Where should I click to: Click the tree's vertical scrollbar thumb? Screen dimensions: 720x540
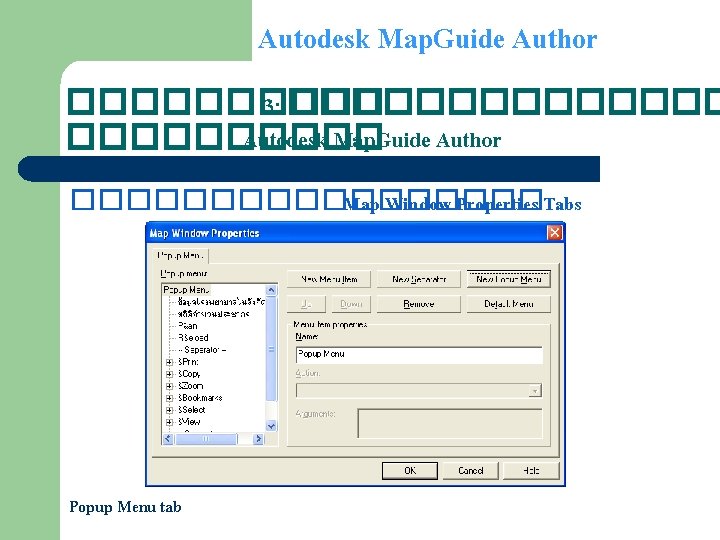(x=271, y=349)
